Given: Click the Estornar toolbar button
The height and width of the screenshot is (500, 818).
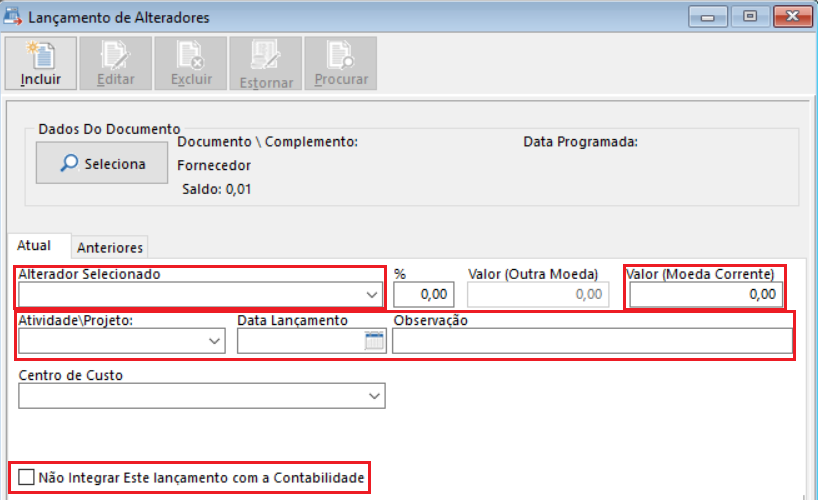Looking at the screenshot, I should [266, 63].
